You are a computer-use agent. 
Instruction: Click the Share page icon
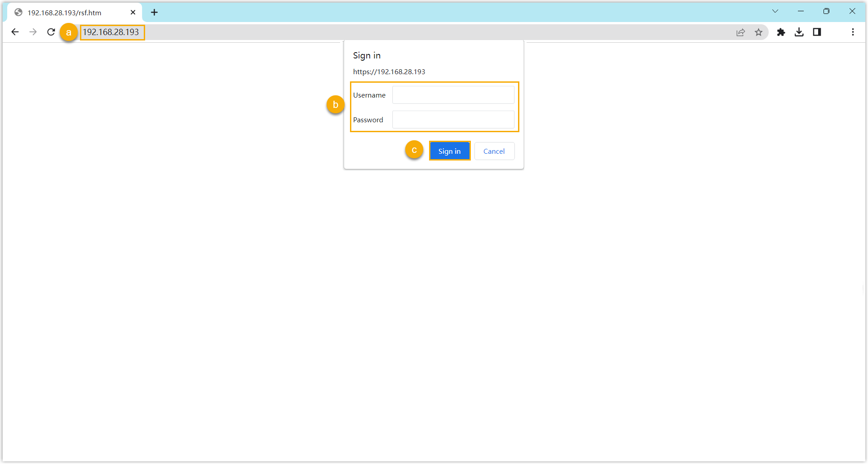740,32
